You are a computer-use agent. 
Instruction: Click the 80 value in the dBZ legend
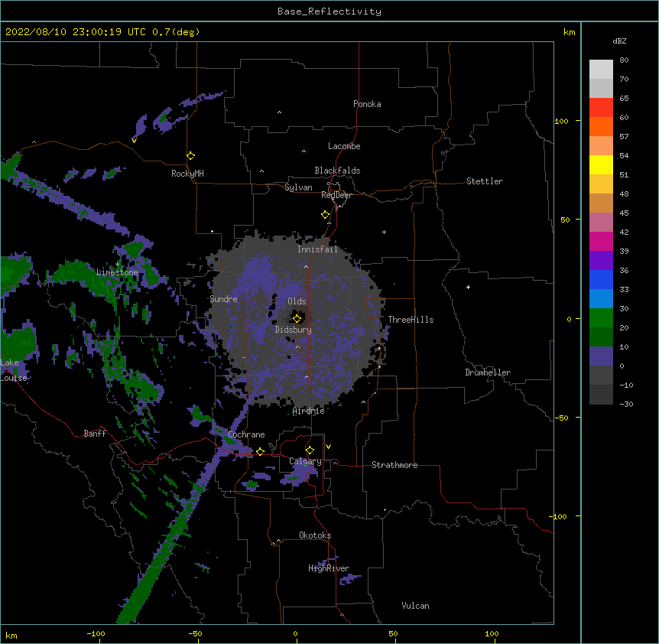624,60
